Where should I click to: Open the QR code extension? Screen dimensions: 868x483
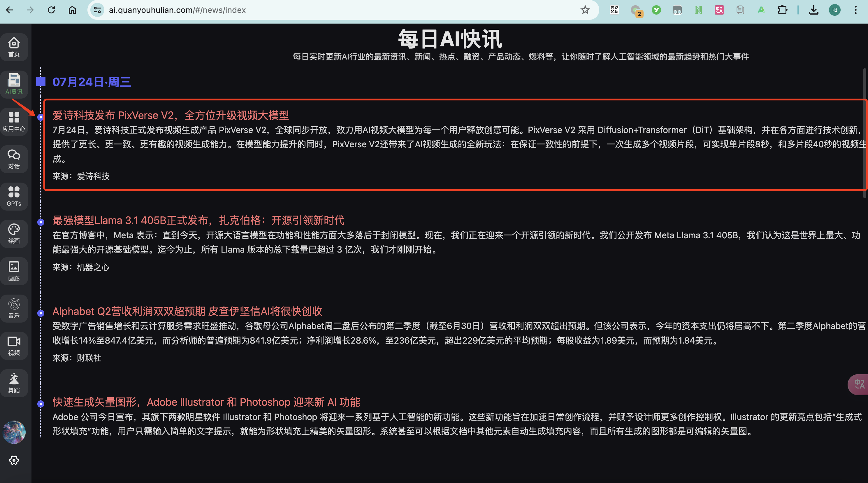click(614, 10)
